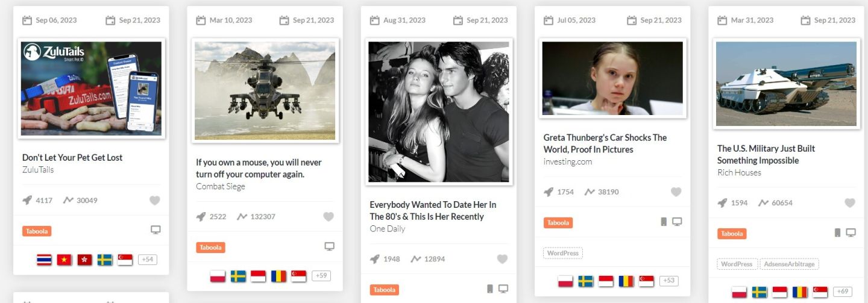This screenshot has width=868, height=303.
Task: Show the +69 additional countries
Action: click(x=842, y=292)
